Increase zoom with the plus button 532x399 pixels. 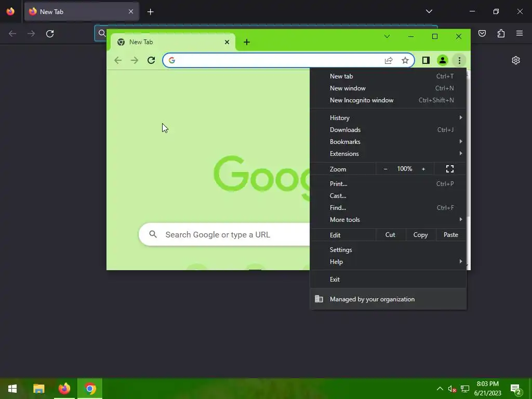(423, 169)
